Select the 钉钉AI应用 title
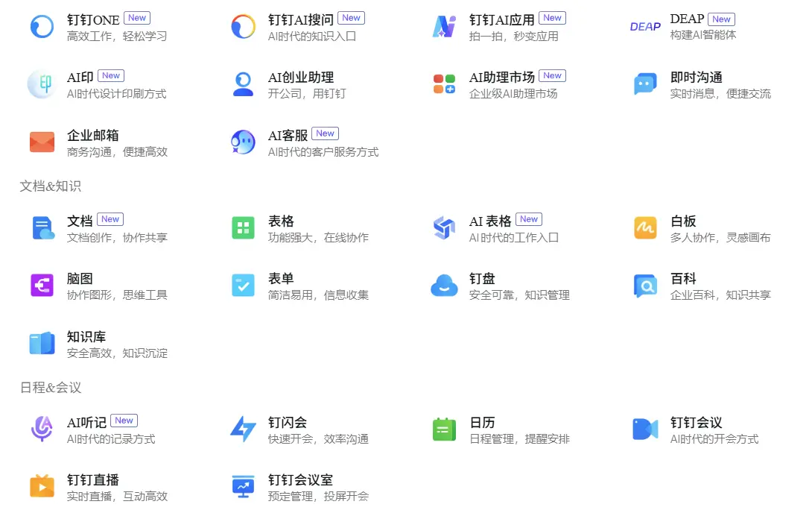The image size is (812, 516). pyautogui.click(x=502, y=19)
